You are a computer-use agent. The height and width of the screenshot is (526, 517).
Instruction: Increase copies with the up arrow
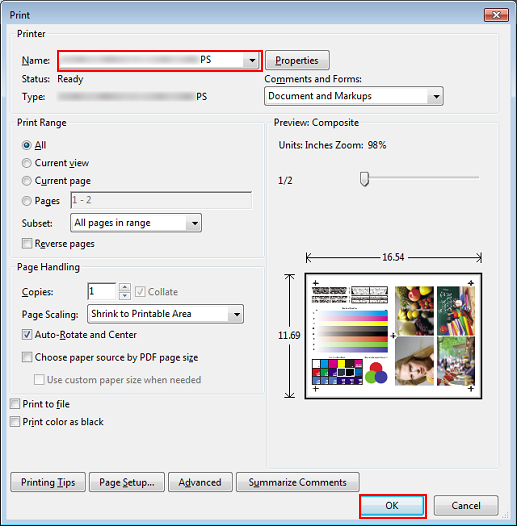[x=125, y=287]
